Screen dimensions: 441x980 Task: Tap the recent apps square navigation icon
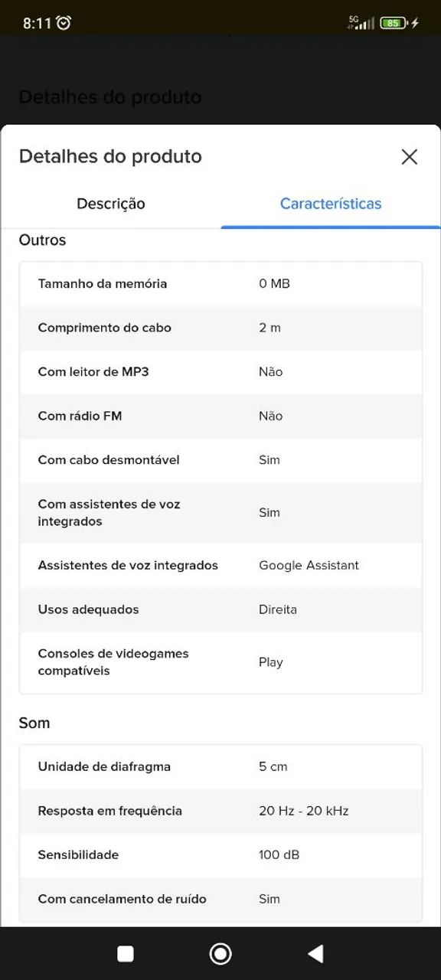(125, 953)
